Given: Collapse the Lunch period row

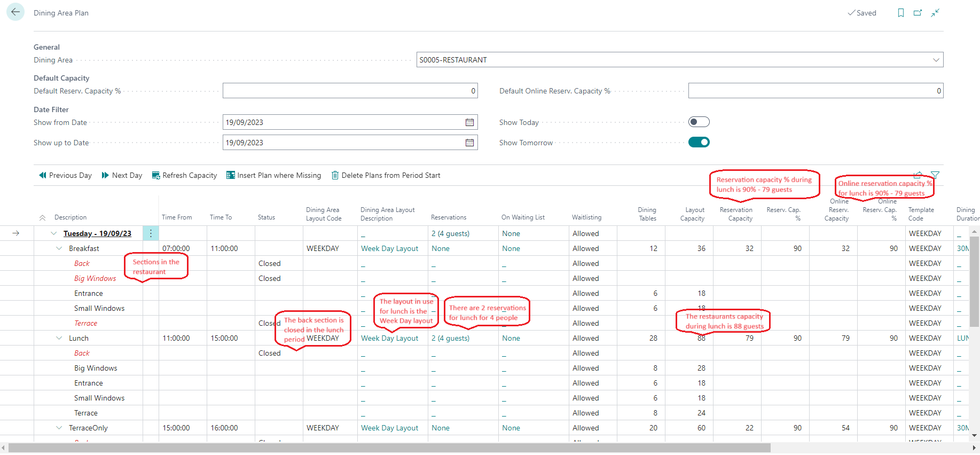Looking at the screenshot, I should [x=59, y=338].
